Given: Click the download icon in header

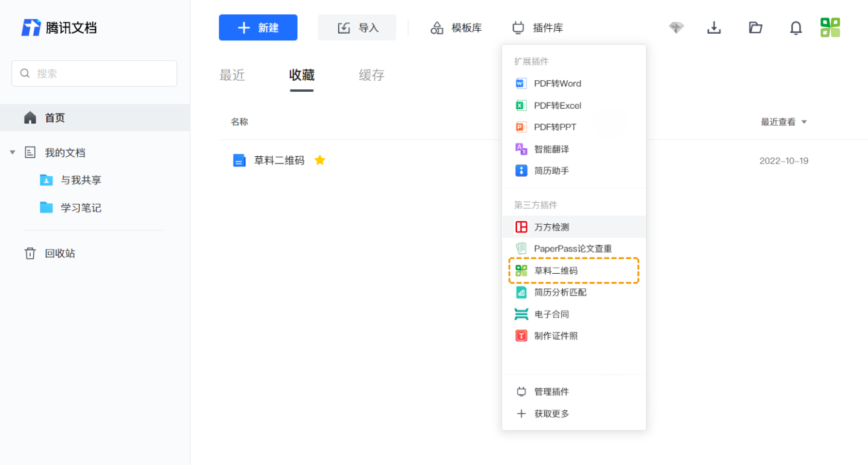Looking at the screenshot, I should pyautogui.click(x=714, y=28).
